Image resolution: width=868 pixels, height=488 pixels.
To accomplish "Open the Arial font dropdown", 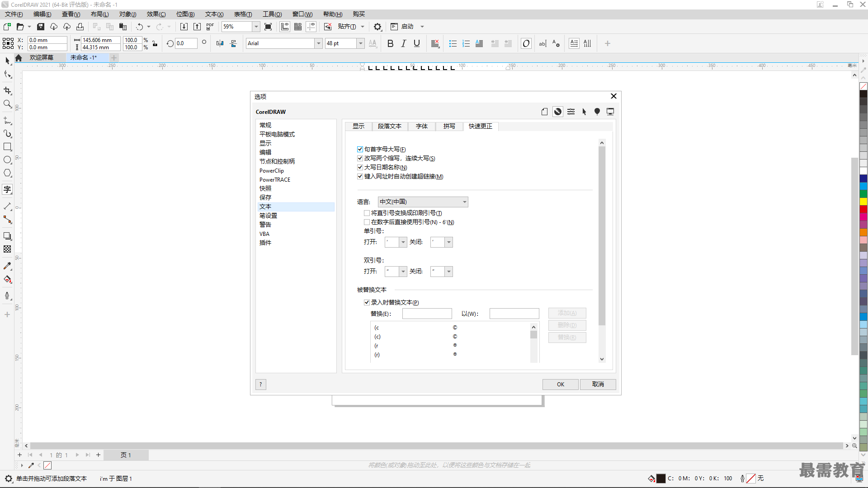I will pos(318,43).
